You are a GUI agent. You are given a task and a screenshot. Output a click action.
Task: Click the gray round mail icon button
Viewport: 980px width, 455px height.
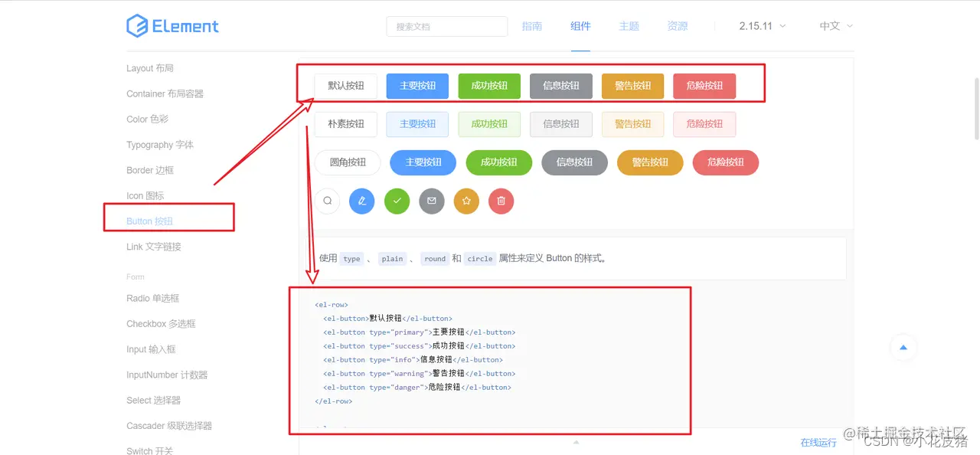tap(431, 201)
